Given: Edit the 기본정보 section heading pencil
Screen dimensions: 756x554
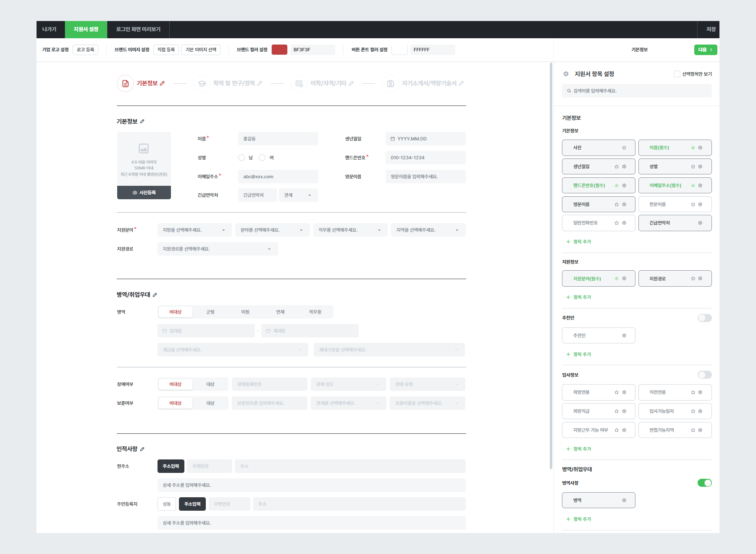Looking at the screenshot, I should pos(142,121).
